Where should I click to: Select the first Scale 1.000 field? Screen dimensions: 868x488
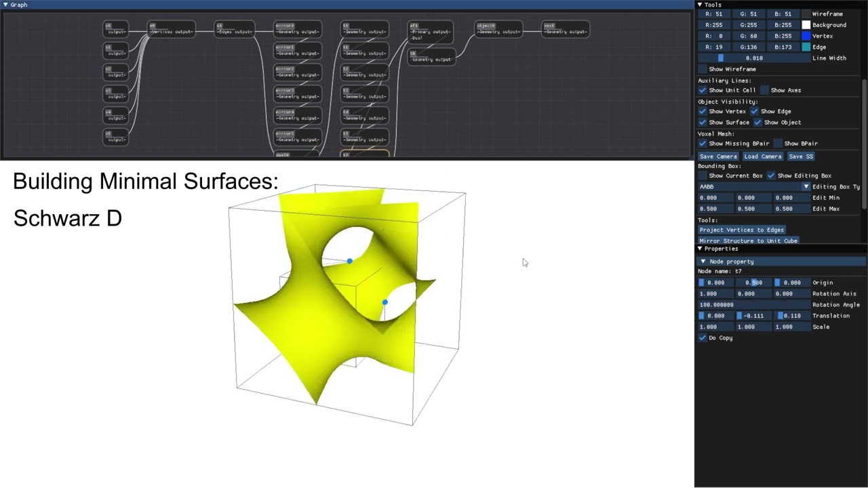[x=715, y=327]
